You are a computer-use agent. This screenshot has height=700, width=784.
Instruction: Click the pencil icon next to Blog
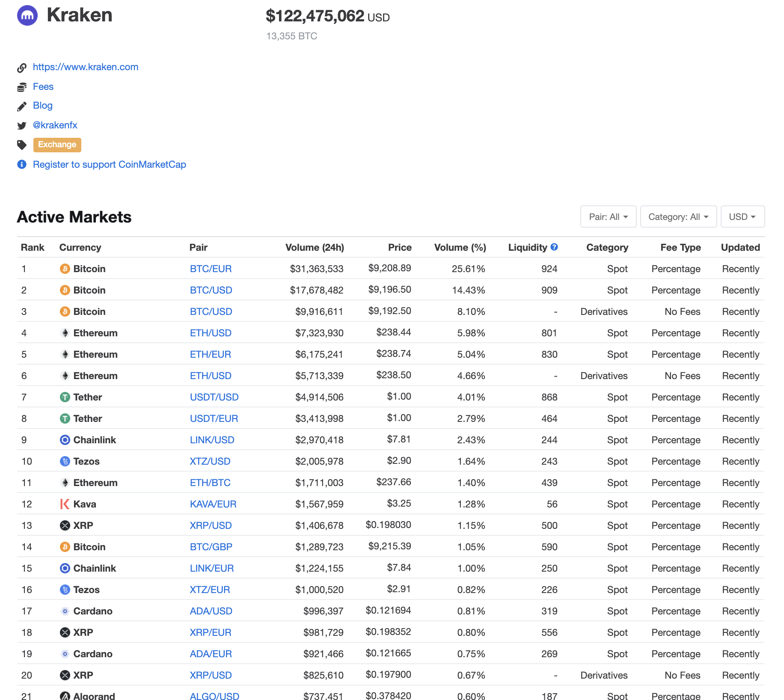[x=22, y=106]
